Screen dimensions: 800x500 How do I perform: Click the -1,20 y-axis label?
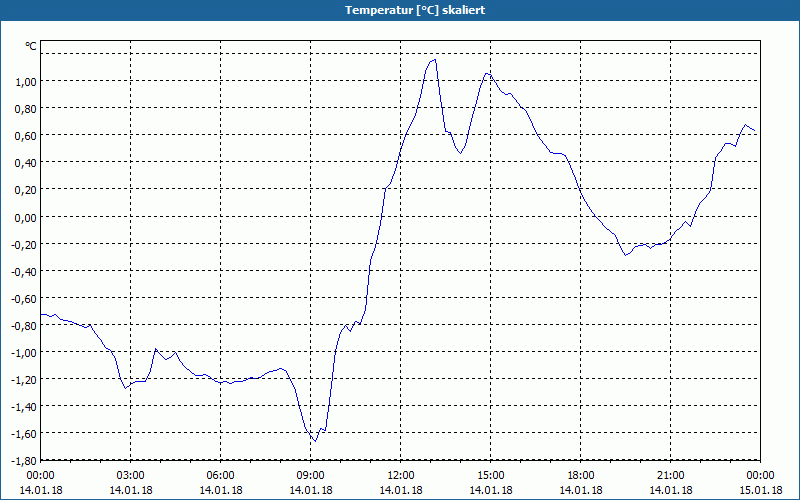point(24,379)
